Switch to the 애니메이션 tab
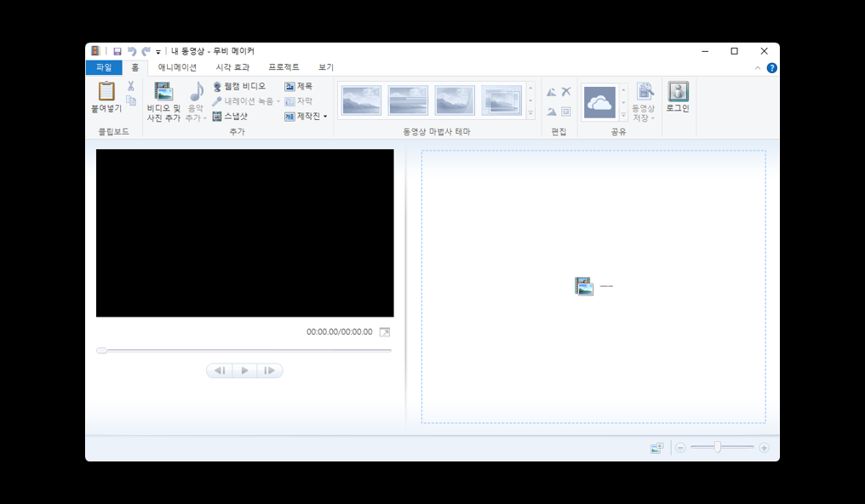The height and width of the screenshot is (504, 865). 177,67
